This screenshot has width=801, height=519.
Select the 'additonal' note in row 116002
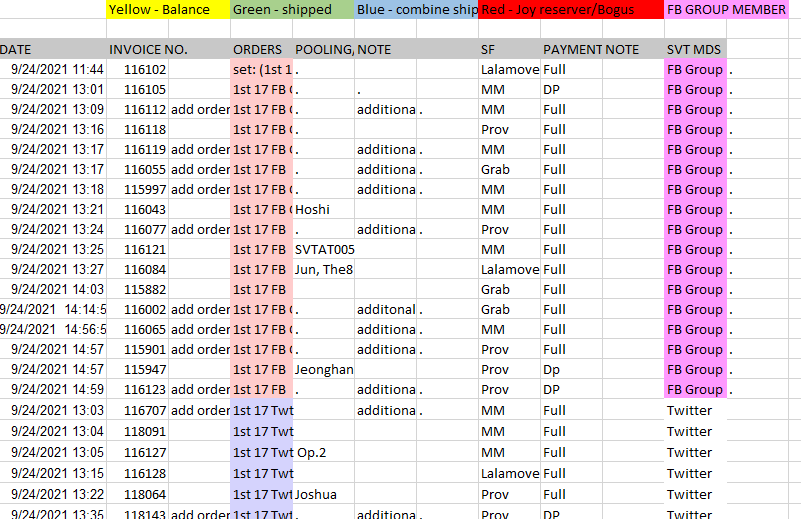coord(386,309)
